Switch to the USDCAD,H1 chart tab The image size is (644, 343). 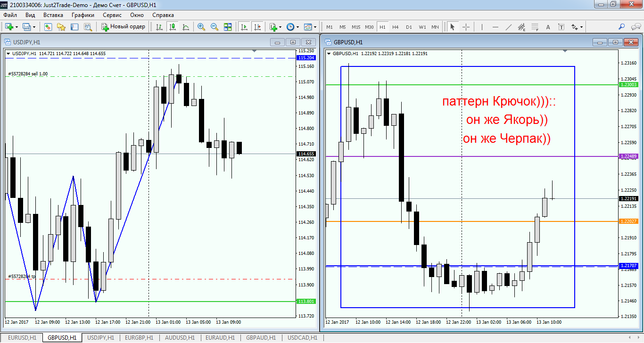302,338
